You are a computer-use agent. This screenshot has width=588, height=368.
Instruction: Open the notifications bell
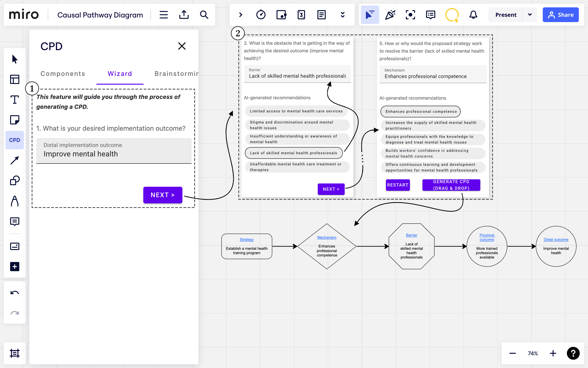tap(473, 15)
